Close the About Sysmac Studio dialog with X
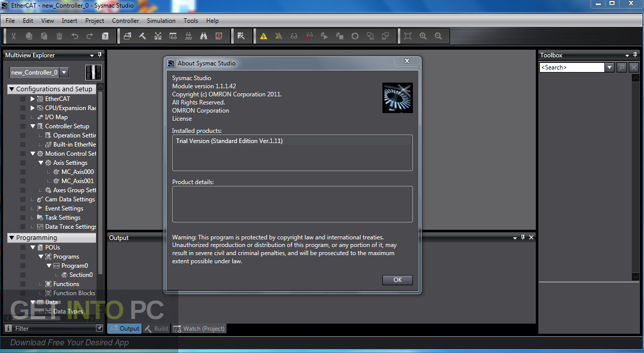 point(407,61)
